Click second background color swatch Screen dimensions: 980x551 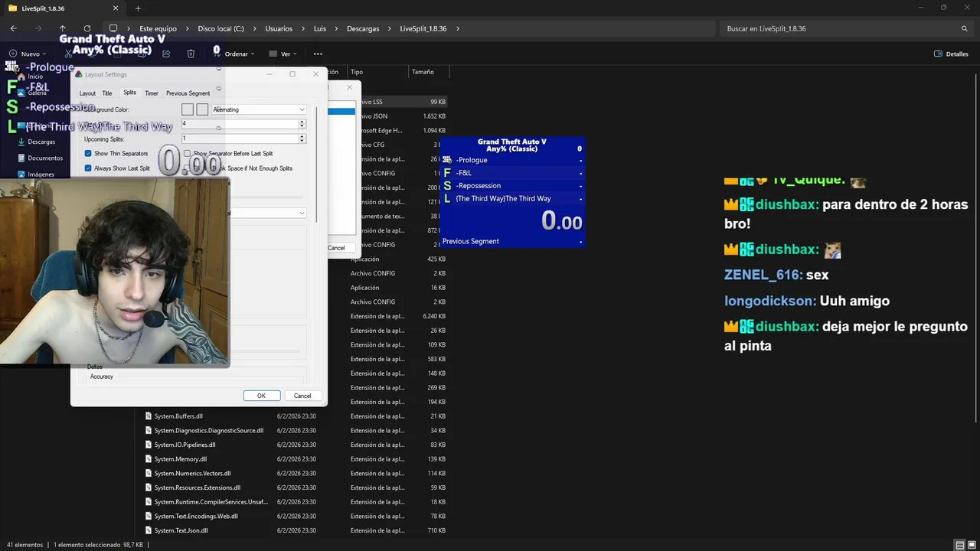(x=202, y=109)
